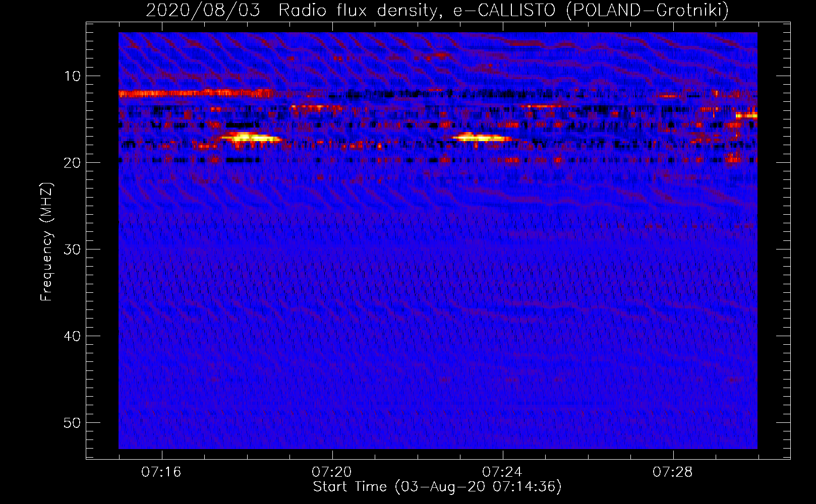Click the 'e-CALLISTO (POLAND-Grotniki)' title text
Image resolution: width=816 pixels, height=504 pixels.
(591, 10)
